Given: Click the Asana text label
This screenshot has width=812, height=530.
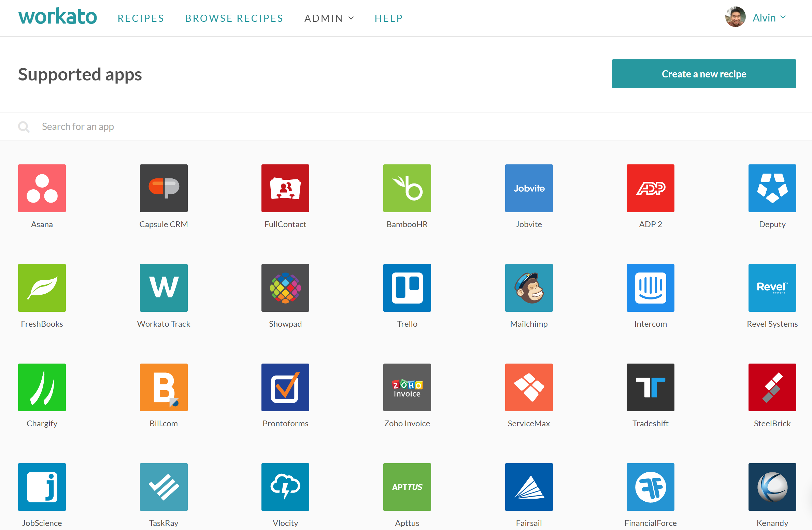Looking at the screenshot, I should [x=42, y=224].
